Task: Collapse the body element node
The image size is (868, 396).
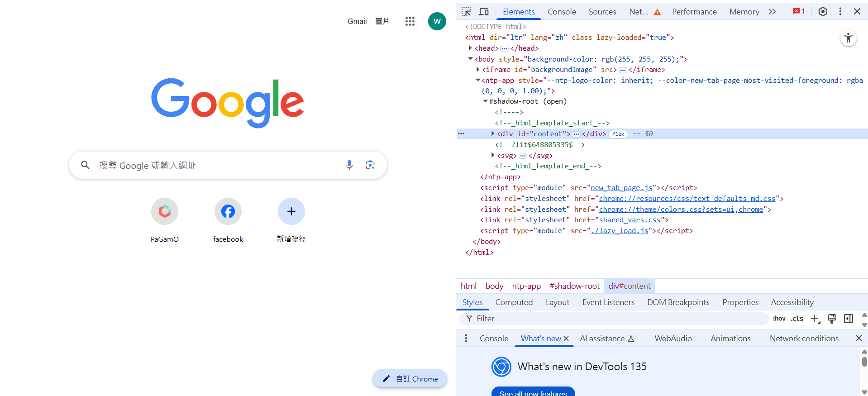Action: point(471,59)
